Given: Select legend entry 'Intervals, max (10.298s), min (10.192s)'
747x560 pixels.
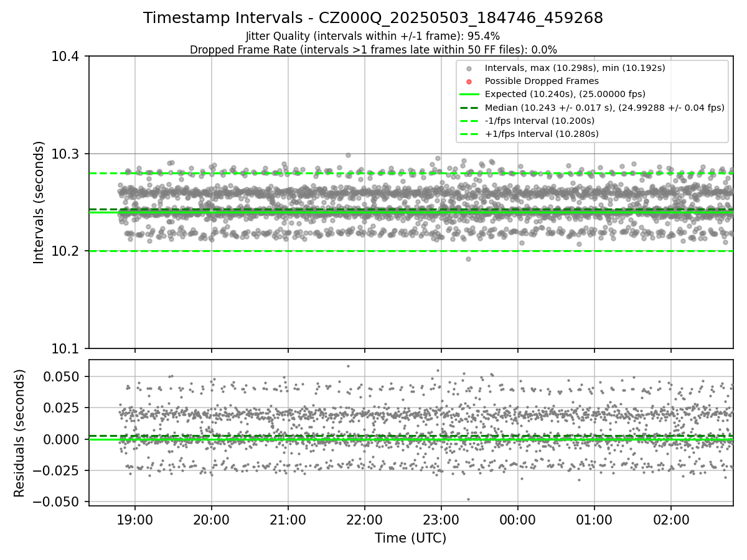Looking at the screenshot, I should (x=575, y=68).
